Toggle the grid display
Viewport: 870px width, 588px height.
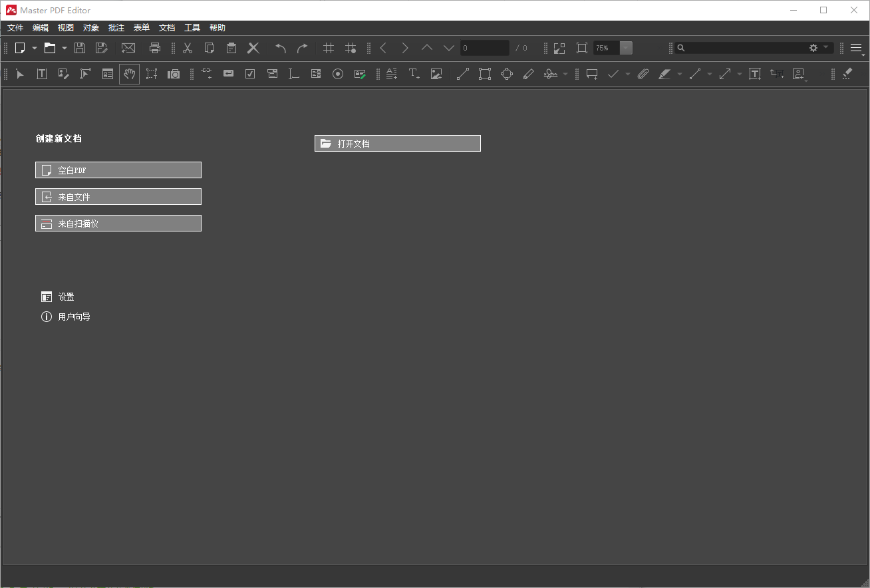[328, 47]
